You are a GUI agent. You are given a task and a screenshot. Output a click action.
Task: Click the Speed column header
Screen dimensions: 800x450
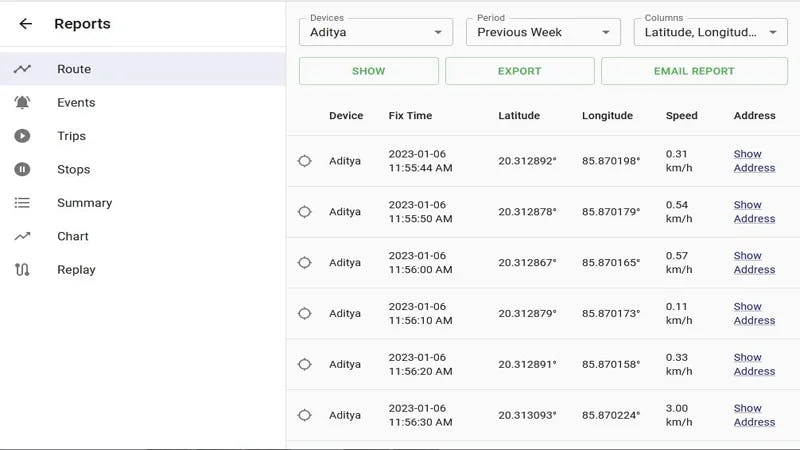click(681, 115)
